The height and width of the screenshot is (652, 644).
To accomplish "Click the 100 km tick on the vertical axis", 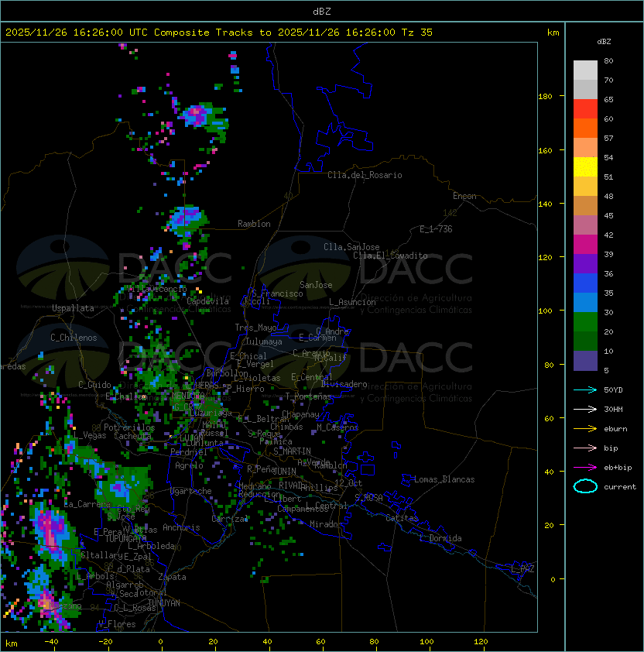I will click(545, 311).
